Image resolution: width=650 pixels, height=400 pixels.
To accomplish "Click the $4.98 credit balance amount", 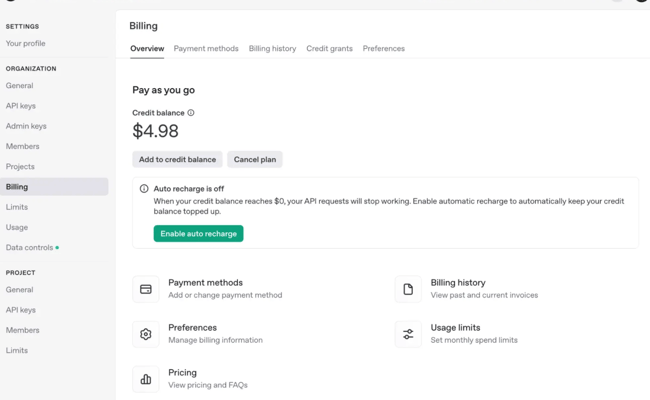I will click(x=155, y=131).
